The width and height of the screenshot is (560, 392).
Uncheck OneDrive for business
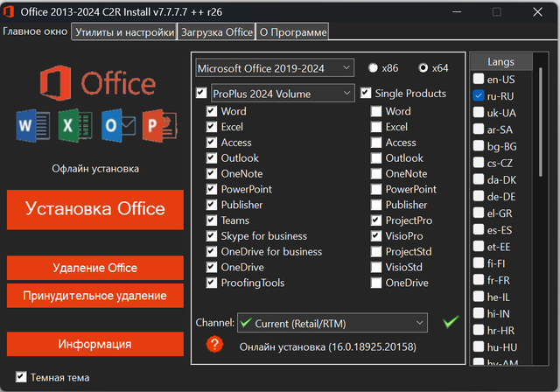click(212, 251)
